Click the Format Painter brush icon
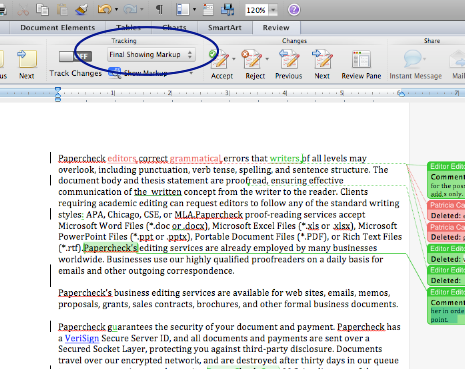Screen dimensions: 465x369 [82, 9]
